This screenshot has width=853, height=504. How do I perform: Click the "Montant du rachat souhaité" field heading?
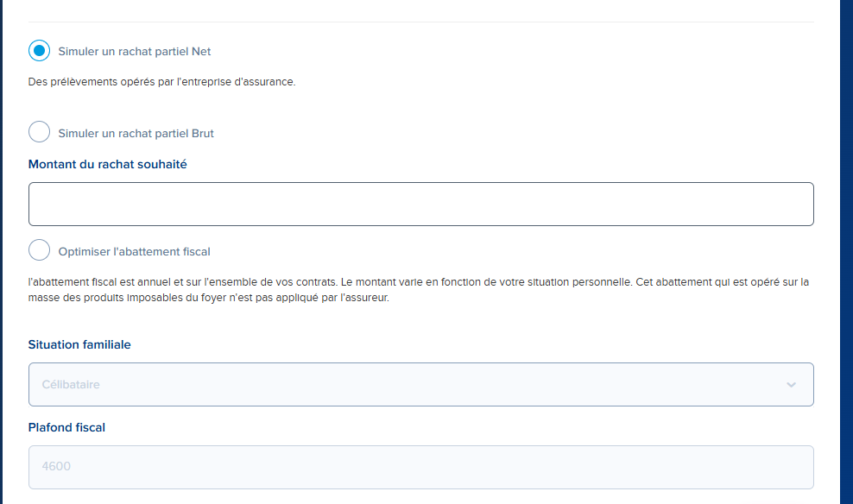click(x=107, y=164)
